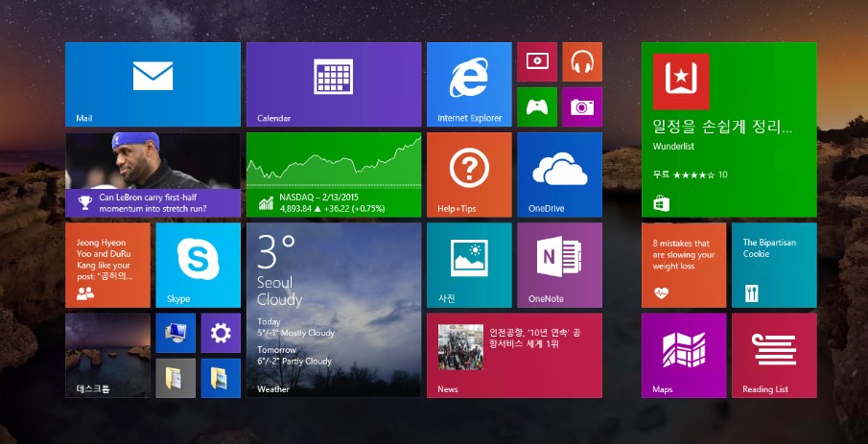The image size is (868, 444).
Task: Click the NASDAQ bar chart arrow icon
Action: pyautogui.click(x=266, y=203)
